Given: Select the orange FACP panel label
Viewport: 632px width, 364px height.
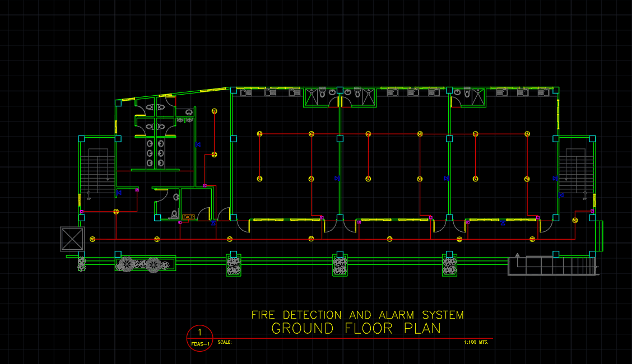Looking at the screenshot, I should 188,217.
